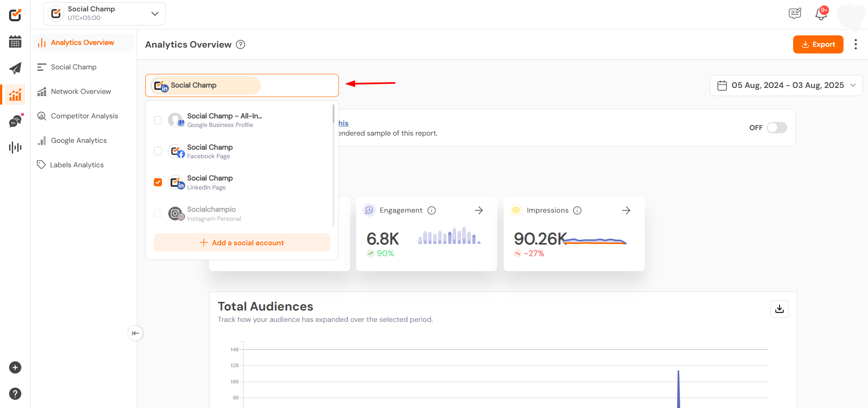Download the Total Audiences chart
Screen dimensions: 868x408
[x=779, y=309]
